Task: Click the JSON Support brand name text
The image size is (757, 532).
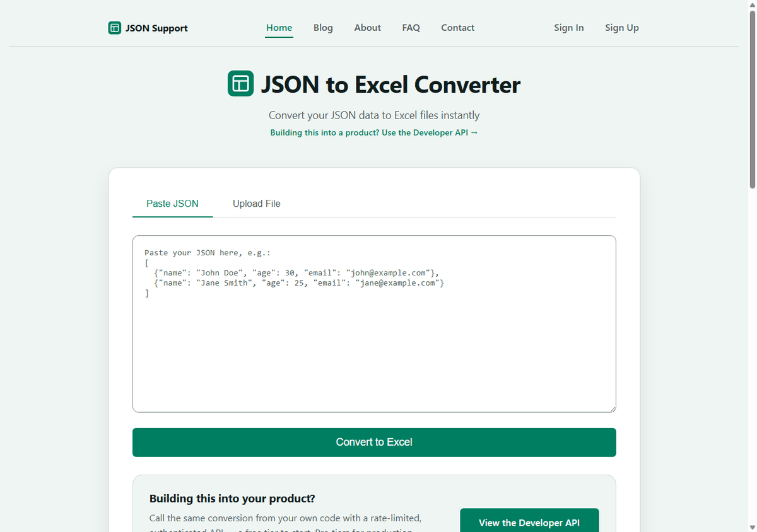Action: (x=156, y=28)
